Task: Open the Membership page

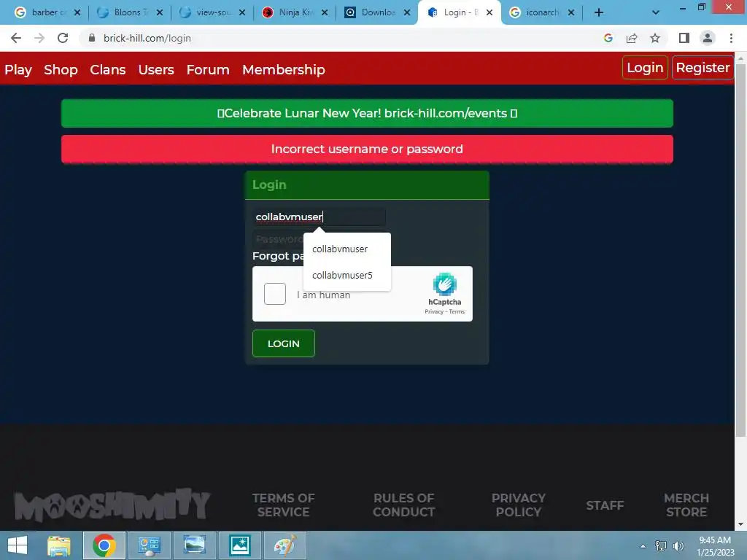Action: tap(284, 69)
